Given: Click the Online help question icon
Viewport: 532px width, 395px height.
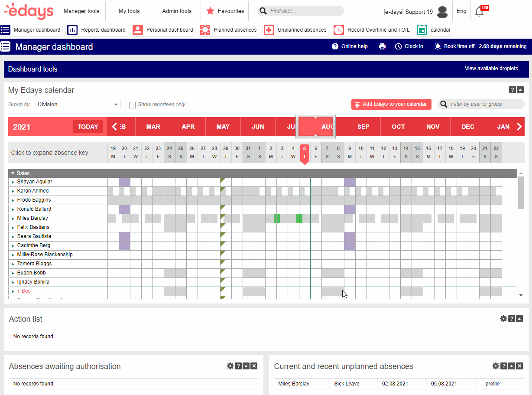Looking at the screenshot, I should [x=335, y=46].
